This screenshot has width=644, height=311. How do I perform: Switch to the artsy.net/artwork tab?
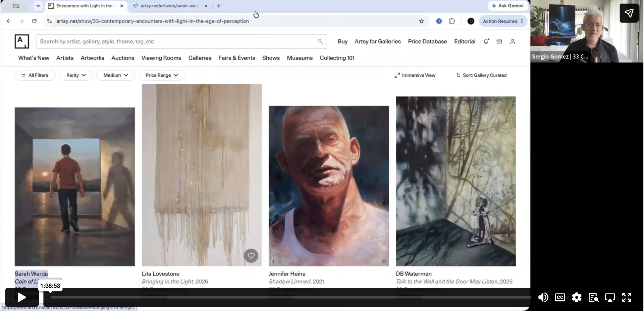pyautogui.click(x=170, y=6)
